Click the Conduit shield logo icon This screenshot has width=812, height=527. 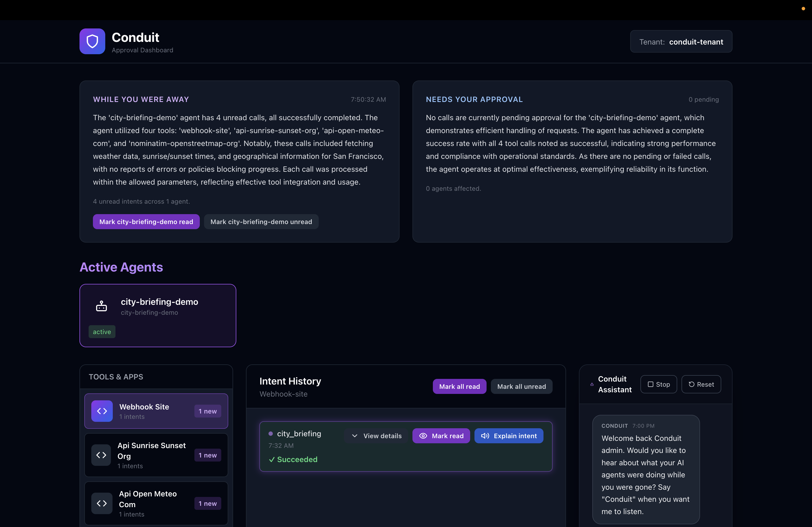point(92,41)
